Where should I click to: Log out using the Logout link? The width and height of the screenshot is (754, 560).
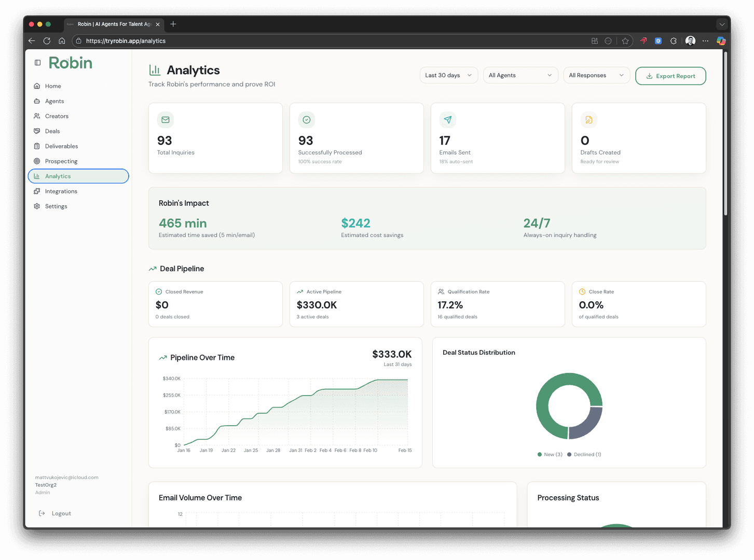click(61, 513)
